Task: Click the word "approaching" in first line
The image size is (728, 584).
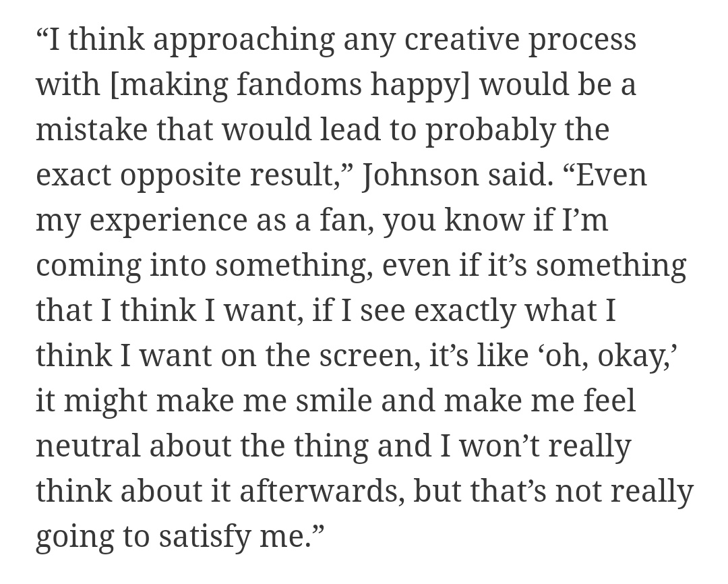Action: (243, 39)
